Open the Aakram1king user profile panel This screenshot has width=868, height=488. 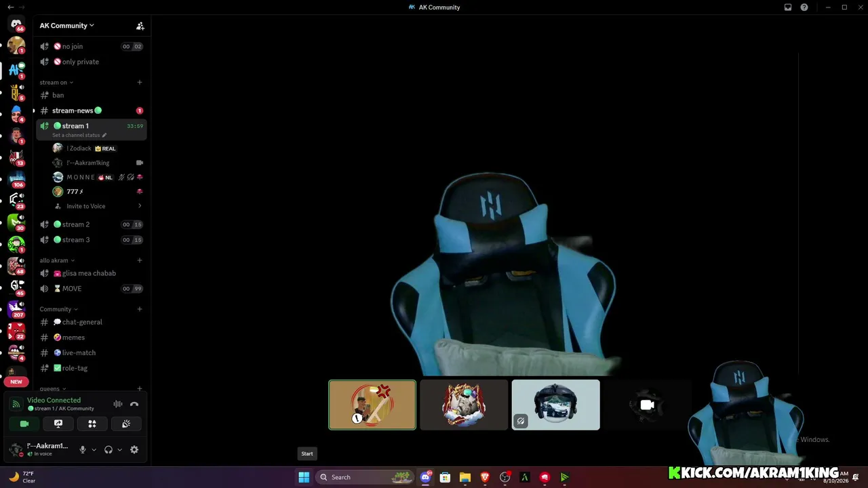click(41, 449)
